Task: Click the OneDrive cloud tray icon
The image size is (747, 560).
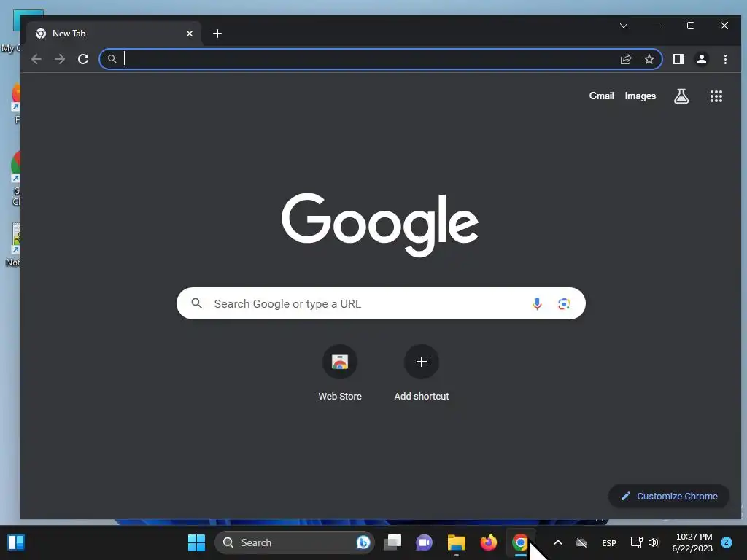Action: pos(581,542)
